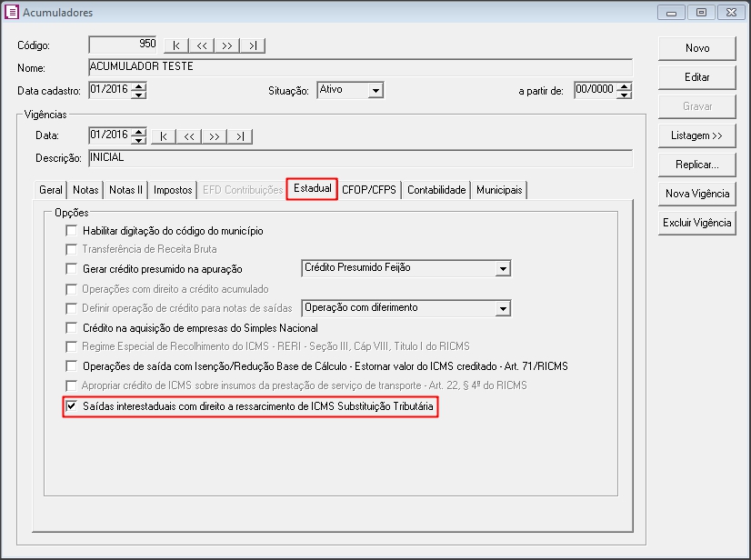Decrease the Vigências Data value
Image resolution: width=751 pixels, height=560 pixels.
139,140
